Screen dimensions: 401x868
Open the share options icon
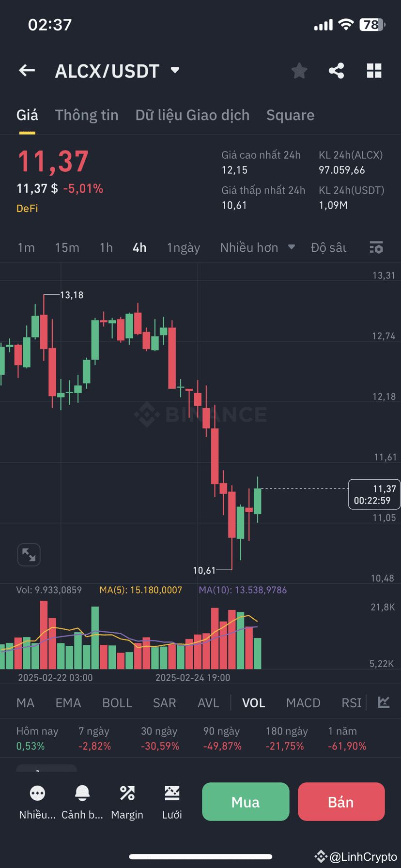click(336, 71)
